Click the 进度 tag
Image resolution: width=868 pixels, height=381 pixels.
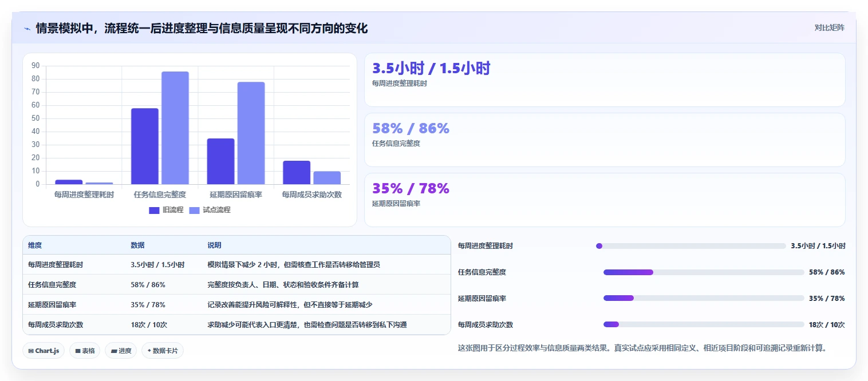[x=121, y=351]
